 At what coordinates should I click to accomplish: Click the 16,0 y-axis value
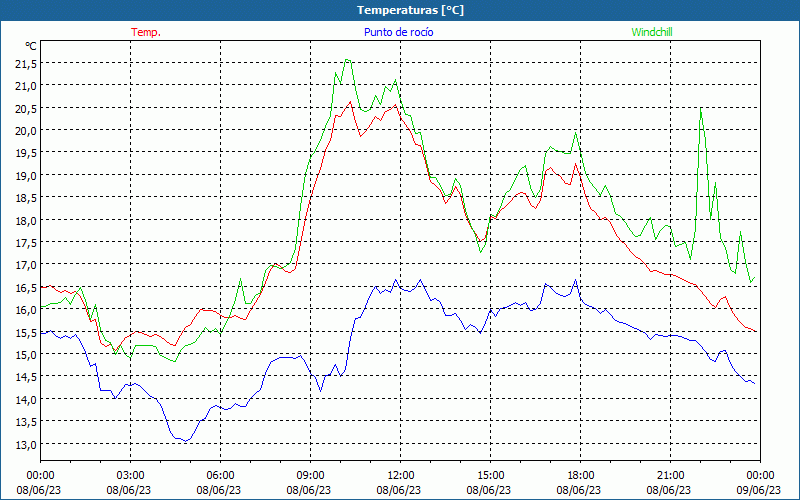click(27, 310)
